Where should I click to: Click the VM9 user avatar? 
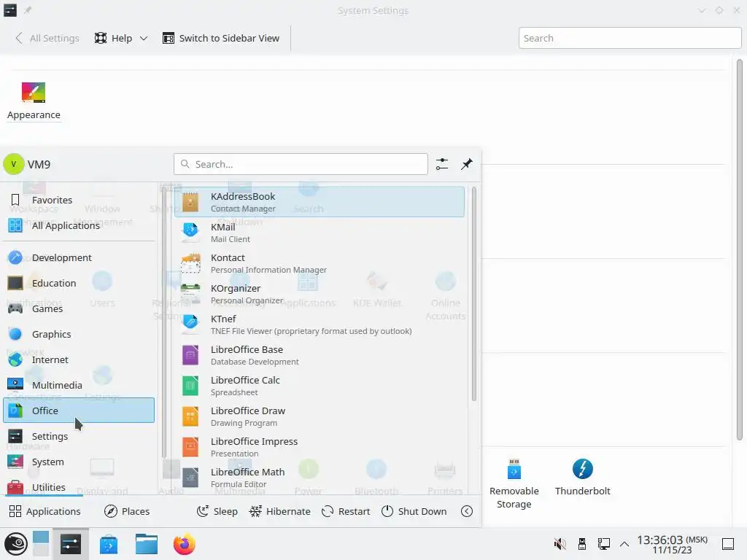(13, 164)
